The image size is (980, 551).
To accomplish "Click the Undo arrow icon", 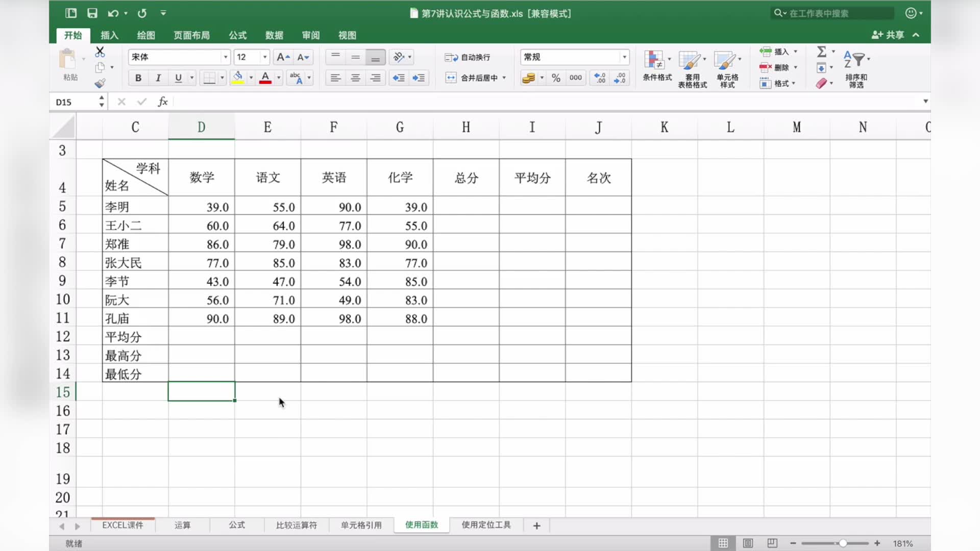I will click(113, 13).
